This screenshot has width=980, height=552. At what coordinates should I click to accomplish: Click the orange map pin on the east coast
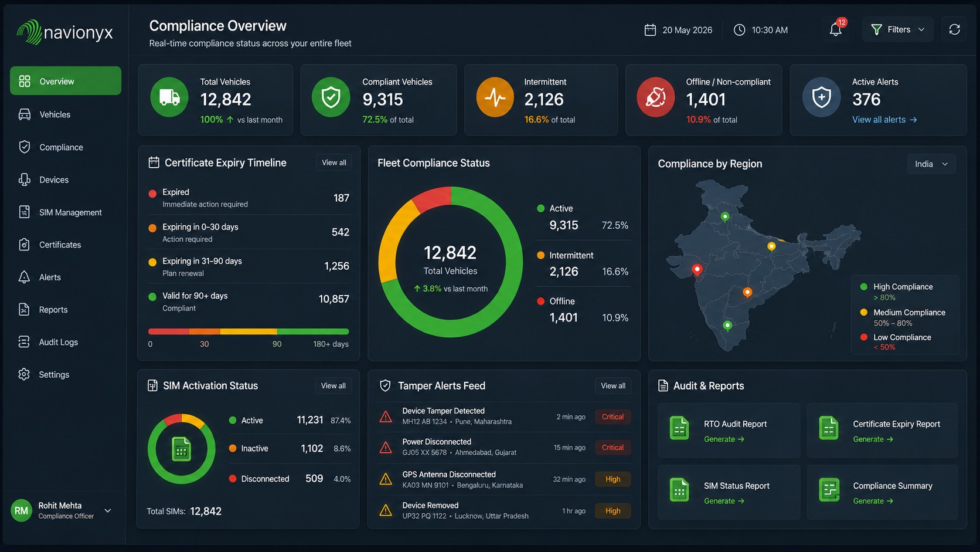(x=747, y=293)
